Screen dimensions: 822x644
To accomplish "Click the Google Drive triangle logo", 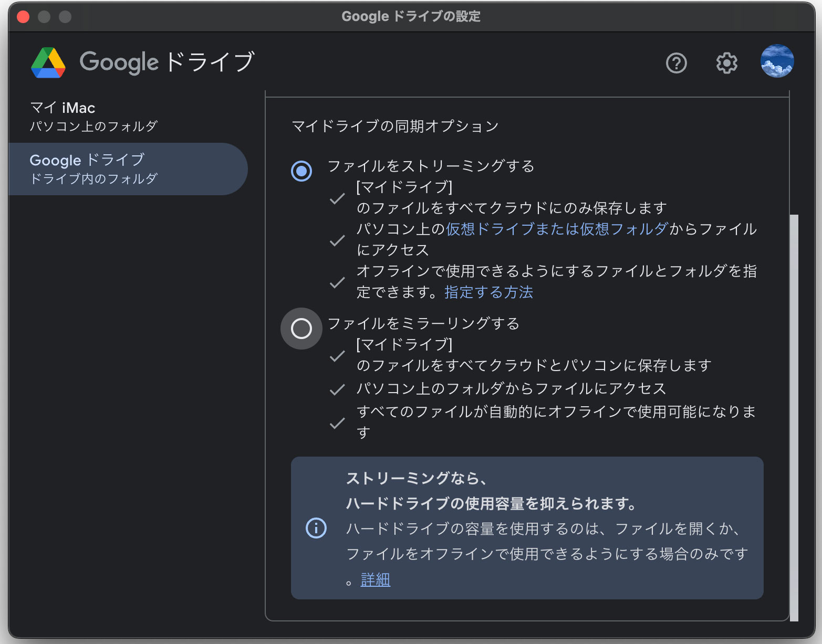I will [48, 63].
